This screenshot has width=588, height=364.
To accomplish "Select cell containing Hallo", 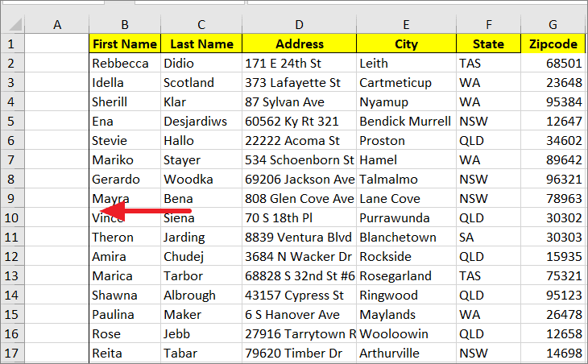I will (x=201, y=141).
